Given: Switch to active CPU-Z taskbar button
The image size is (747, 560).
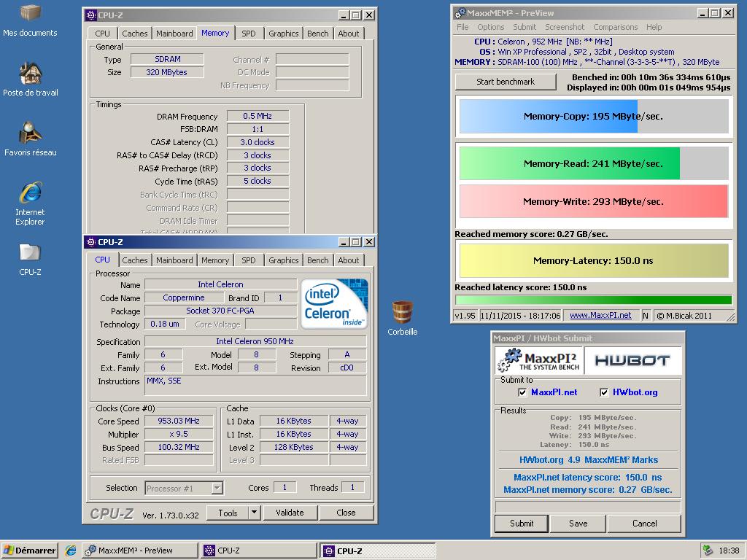Looking at the screenshot, I should click(x=378, y=551).
